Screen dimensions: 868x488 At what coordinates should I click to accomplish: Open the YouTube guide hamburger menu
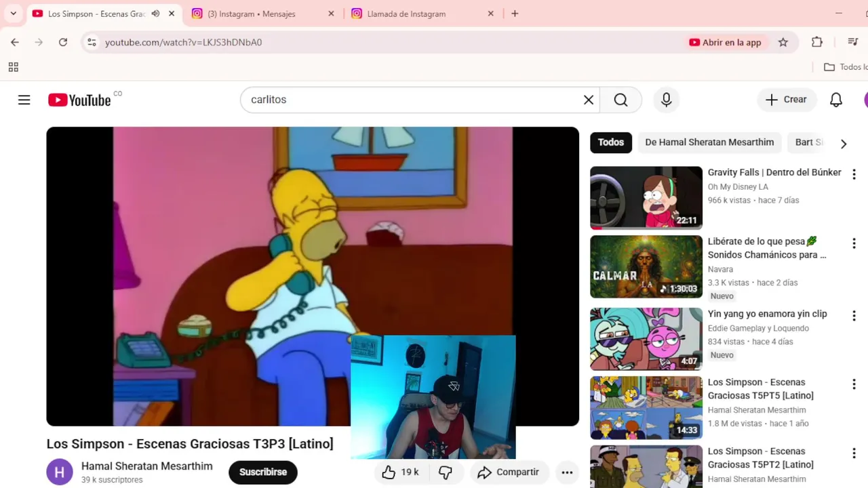coord(24,100)
